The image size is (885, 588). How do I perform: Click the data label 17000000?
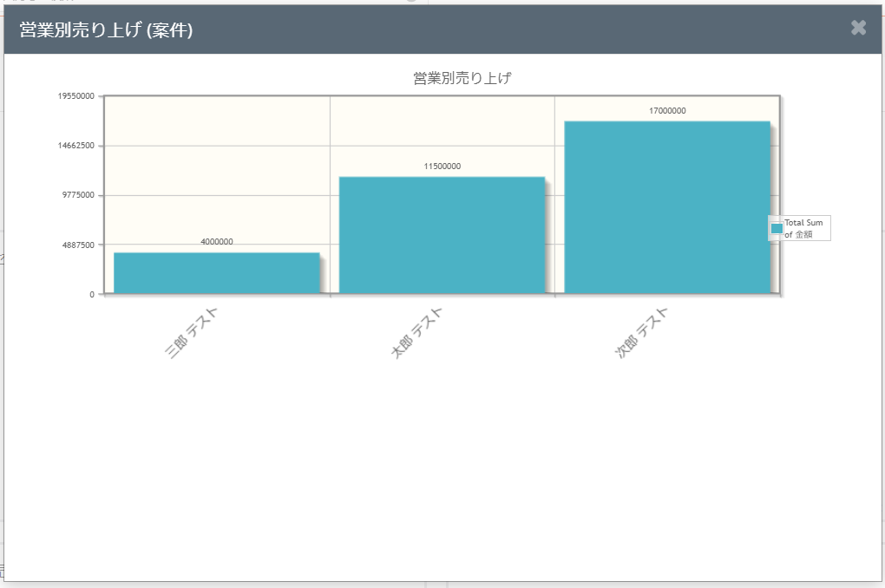(667, 111)
